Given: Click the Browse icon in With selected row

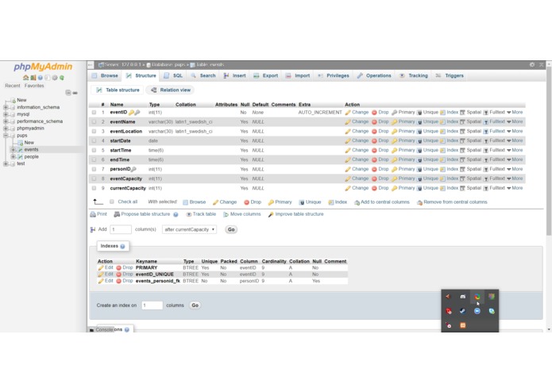Looking at the screenshot, I should (x=186, y=202).
